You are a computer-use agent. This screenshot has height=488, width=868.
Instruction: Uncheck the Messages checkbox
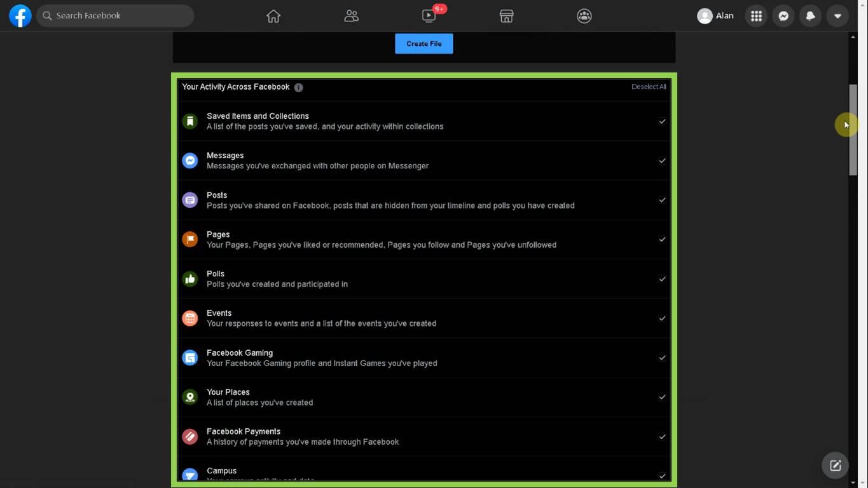pyautogui.click(x=662, y=161)
